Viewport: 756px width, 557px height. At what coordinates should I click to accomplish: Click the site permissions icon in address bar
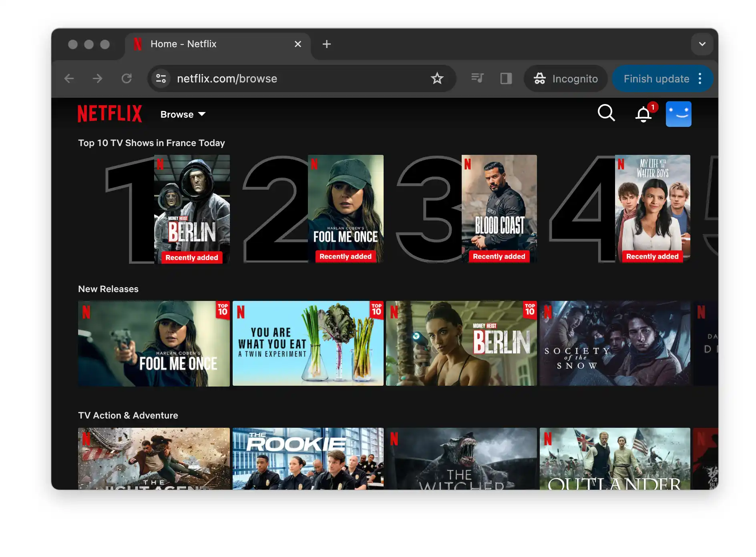[x=160, y=78]
